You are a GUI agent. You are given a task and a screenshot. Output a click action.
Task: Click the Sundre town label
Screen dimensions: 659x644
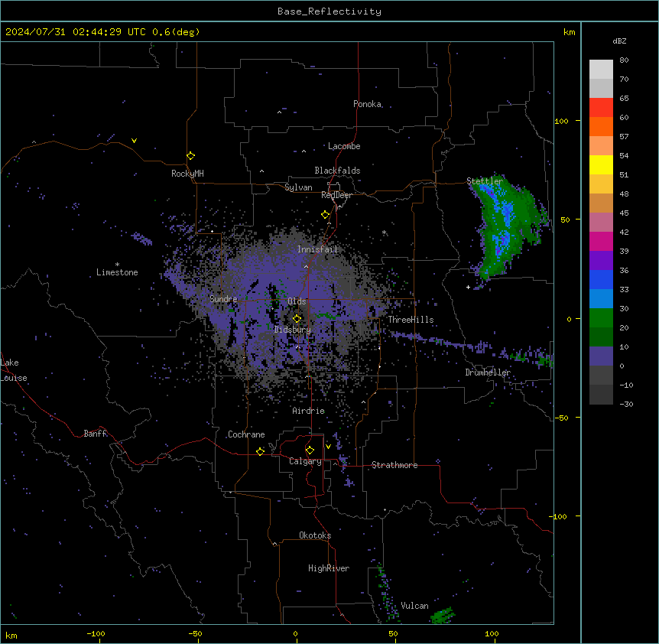[223, 299]
